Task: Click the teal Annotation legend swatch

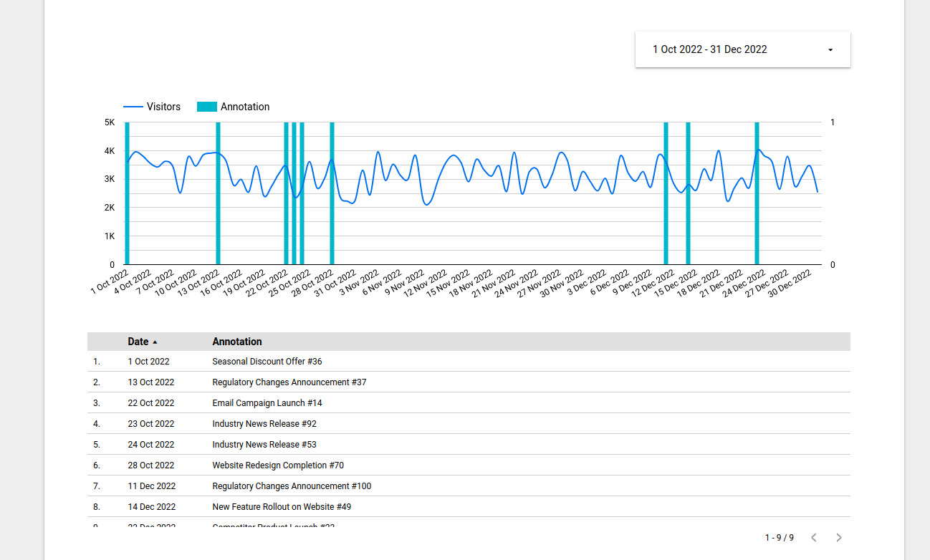Action: point(206,107)
